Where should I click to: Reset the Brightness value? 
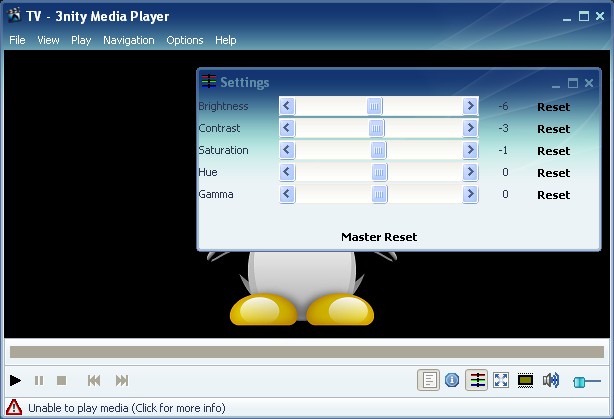click(x=553, y=107)
